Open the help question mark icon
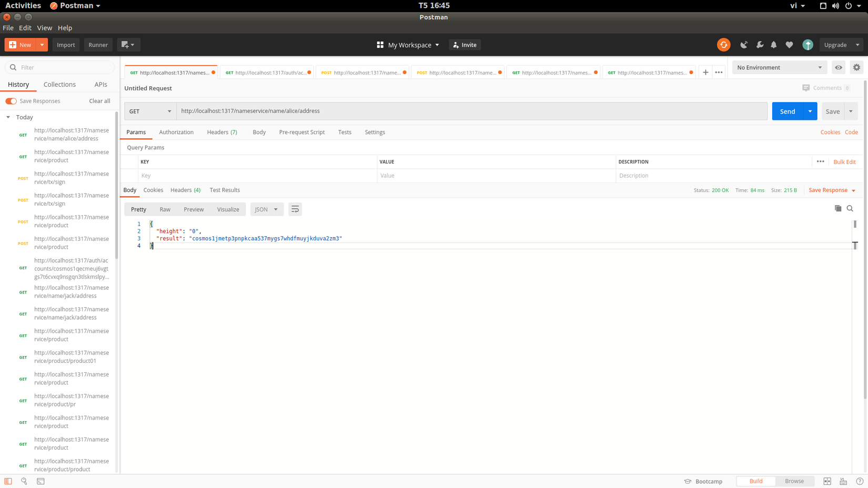Viewport: 868px width, 488px height. tap(860, 481)
